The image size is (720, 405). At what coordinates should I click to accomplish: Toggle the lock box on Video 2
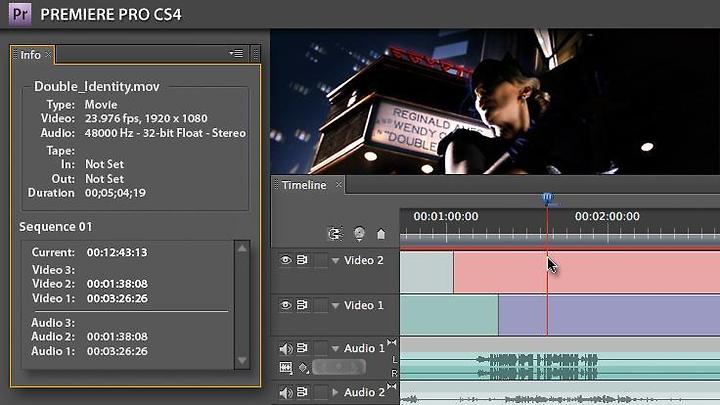pyautogui.click(x=321, y=260)
